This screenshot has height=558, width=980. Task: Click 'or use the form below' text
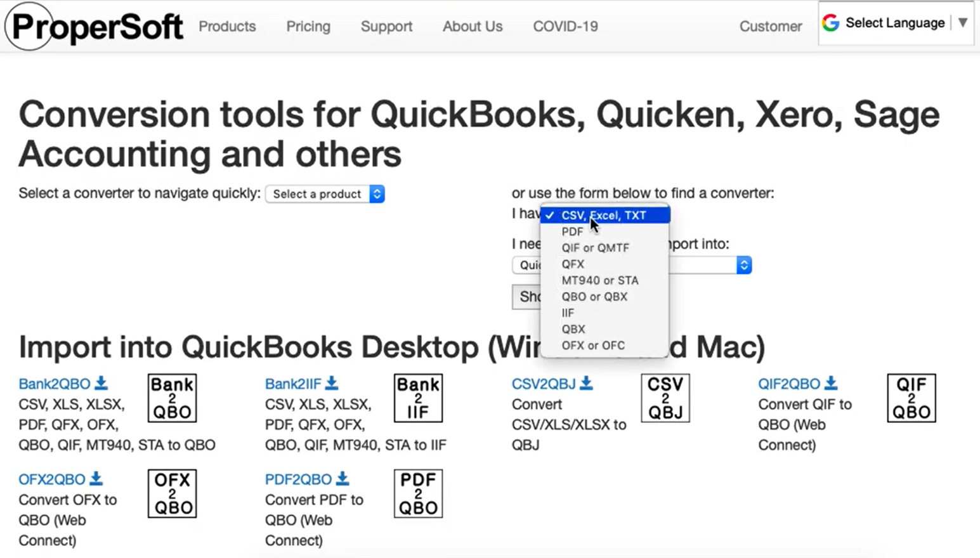[x=643, y=193]
